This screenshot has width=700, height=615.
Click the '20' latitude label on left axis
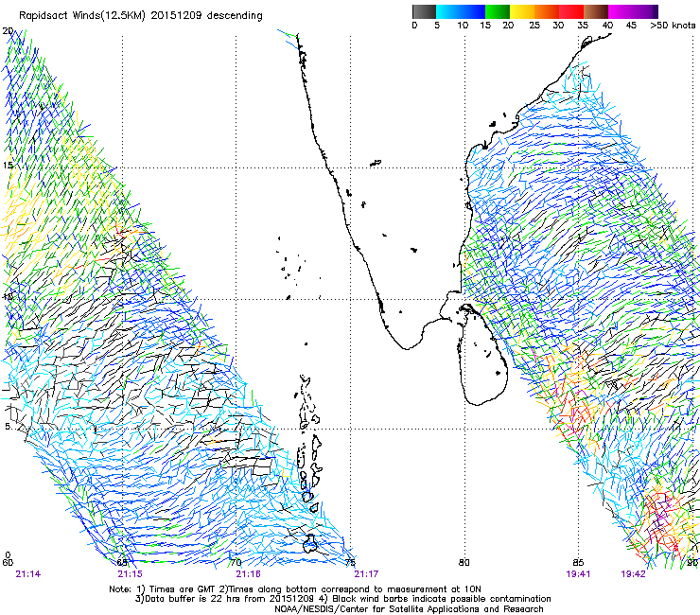(x=8, y=31)
